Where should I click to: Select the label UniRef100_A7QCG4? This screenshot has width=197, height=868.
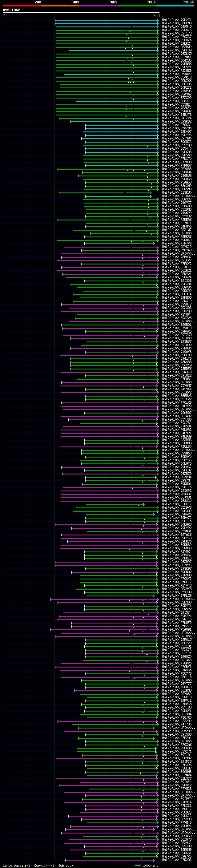pyautogui.click(x=176, y=125)
